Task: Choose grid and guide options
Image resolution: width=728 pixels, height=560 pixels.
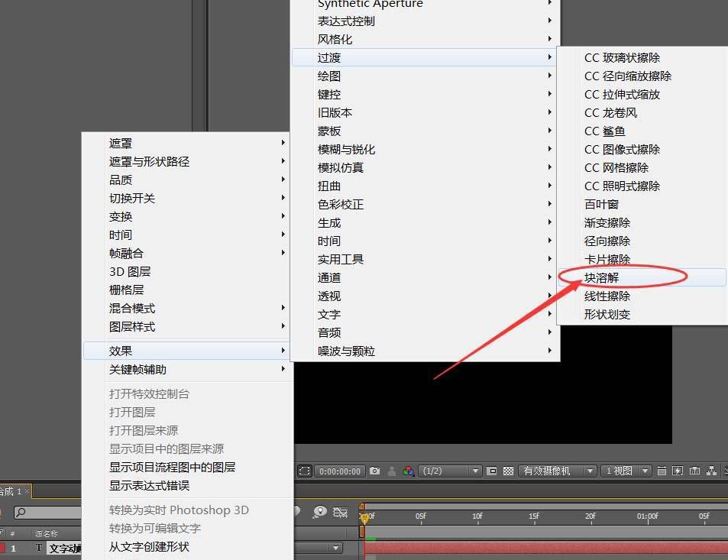Action: [x=662, y=471]
